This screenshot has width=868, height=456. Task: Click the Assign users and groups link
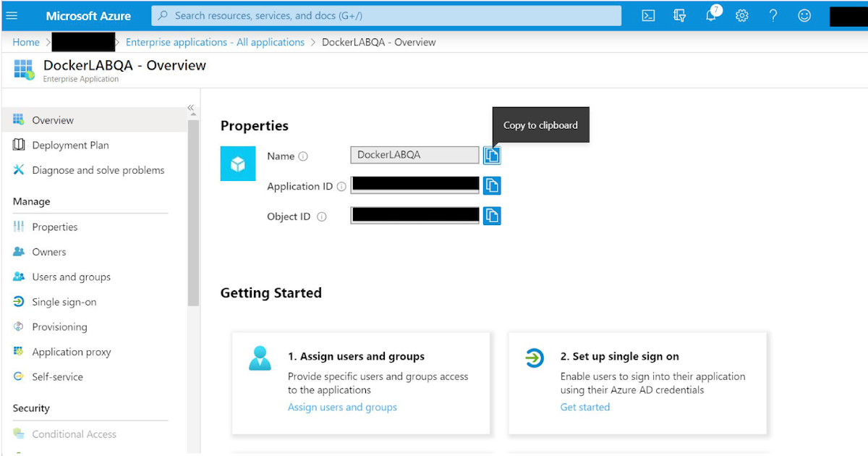click(341, 407)
